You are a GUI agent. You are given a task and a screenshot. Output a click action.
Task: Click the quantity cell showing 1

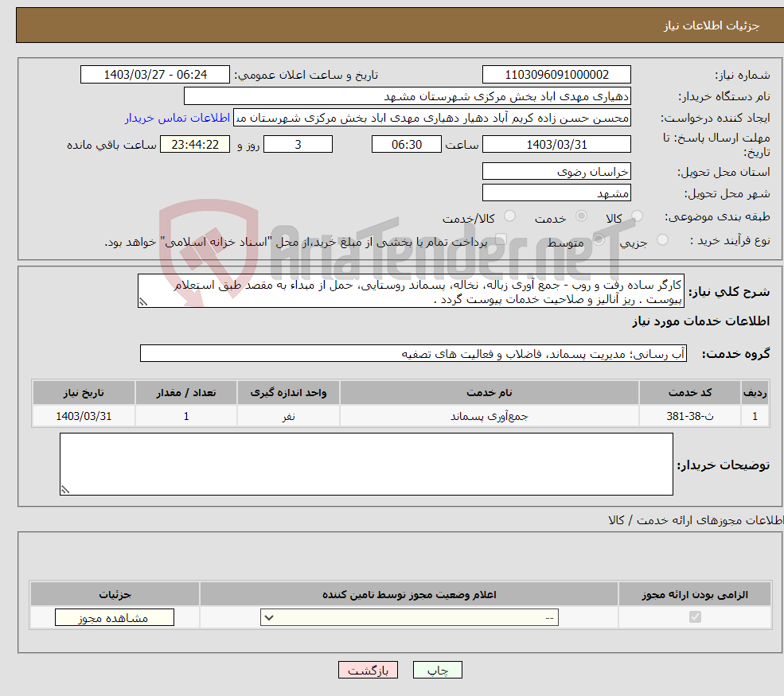186,416
